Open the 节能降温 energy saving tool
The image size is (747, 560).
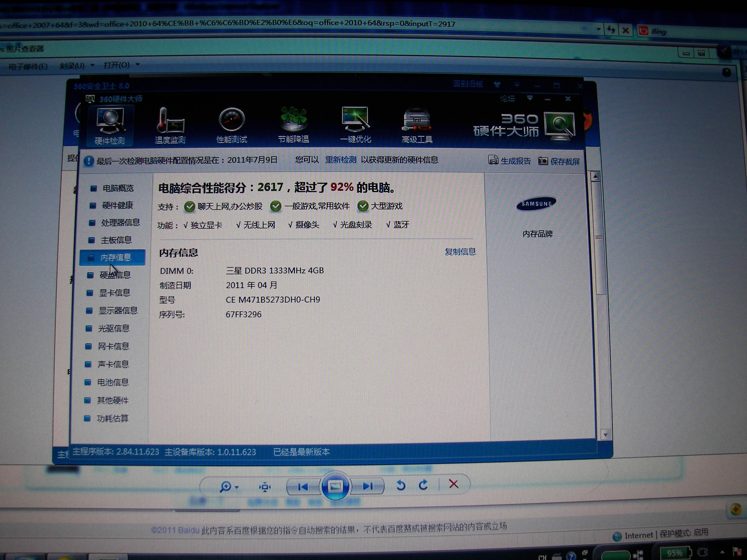click(293, 125)
